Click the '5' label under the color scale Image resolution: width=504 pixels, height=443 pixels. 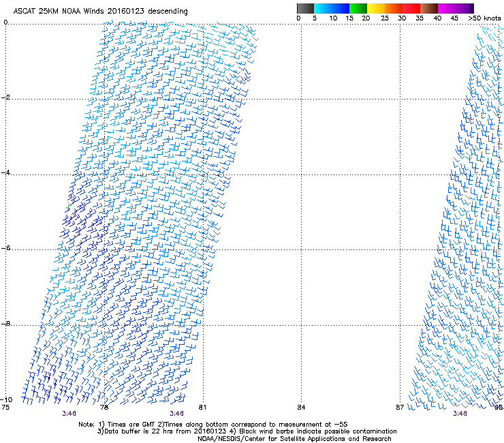[x=315, y=18]
